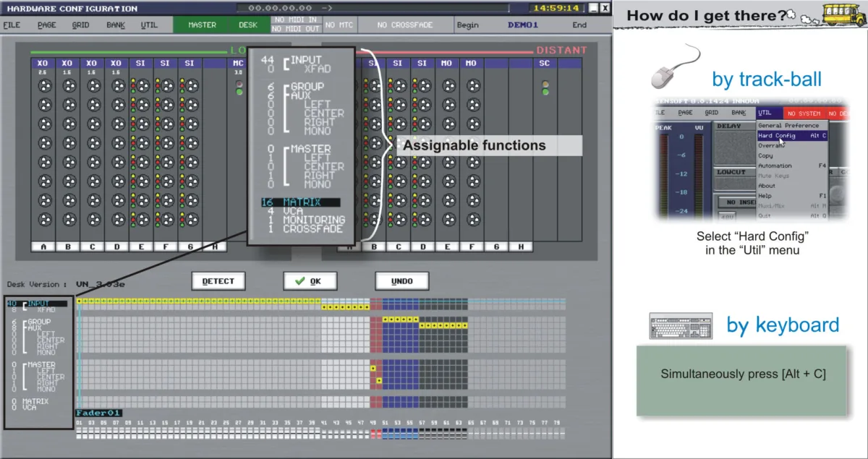This screenshot has height=459, width=868.
Task: Choose Copy in the Util dropdown
Action: coord(792,155)
